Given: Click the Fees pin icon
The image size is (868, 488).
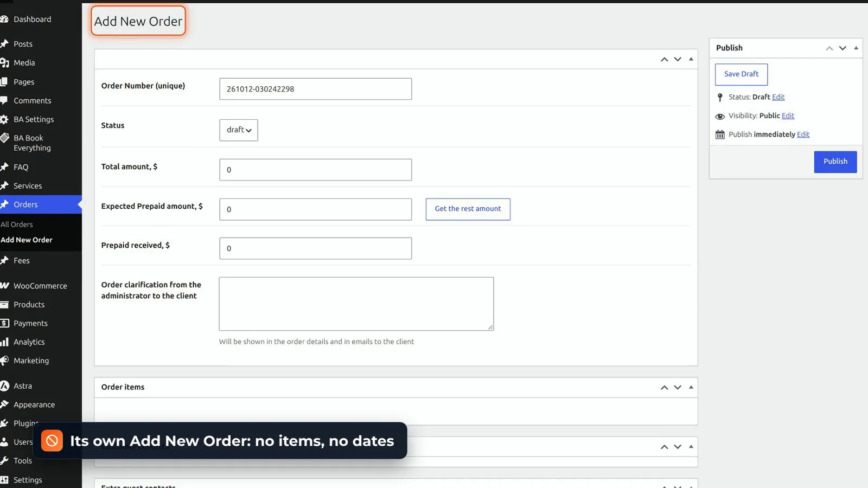Looking at the screenshot, I should (x=4, y=261).
